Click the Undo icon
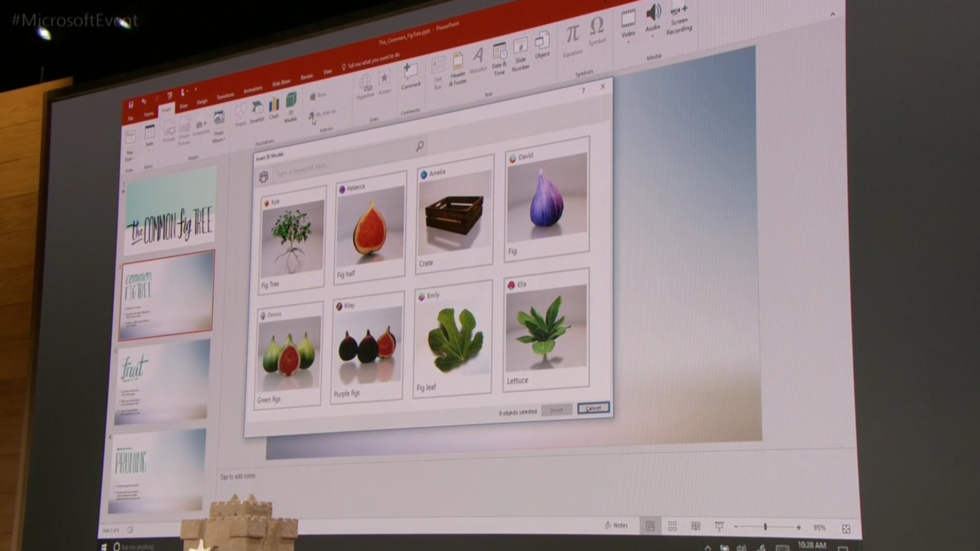This screenshot has width=980, height=551. (x=144, y=102)
